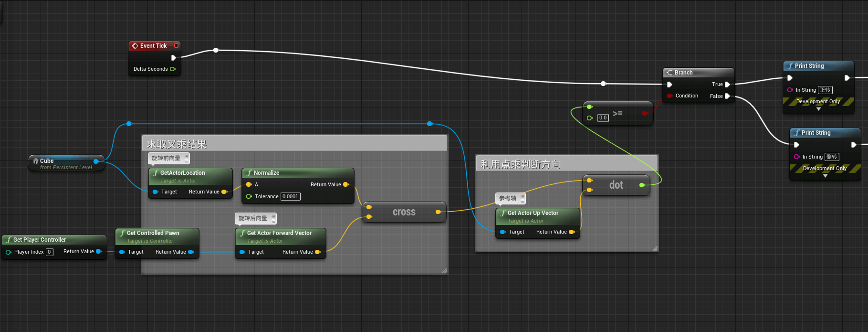The width and height of the screenshot is (868, 332).
Task: Click the dot node output pin
Action: click(x=642, y=185)
